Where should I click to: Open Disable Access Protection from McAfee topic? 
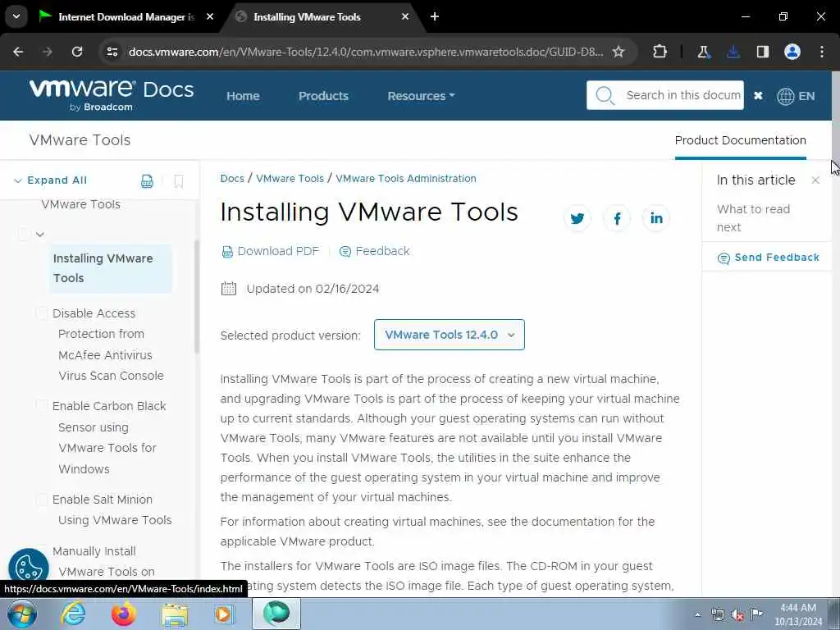click(x=109, y=344)
